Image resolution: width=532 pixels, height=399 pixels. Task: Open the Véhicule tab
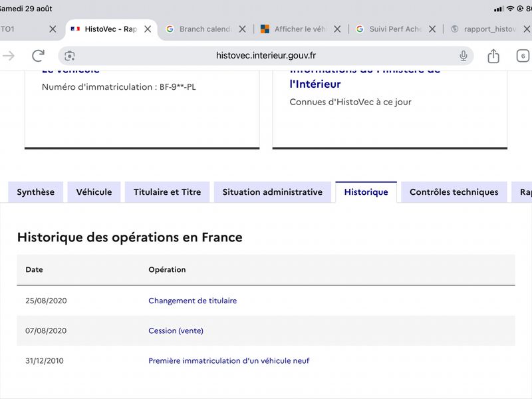(94, 192)
